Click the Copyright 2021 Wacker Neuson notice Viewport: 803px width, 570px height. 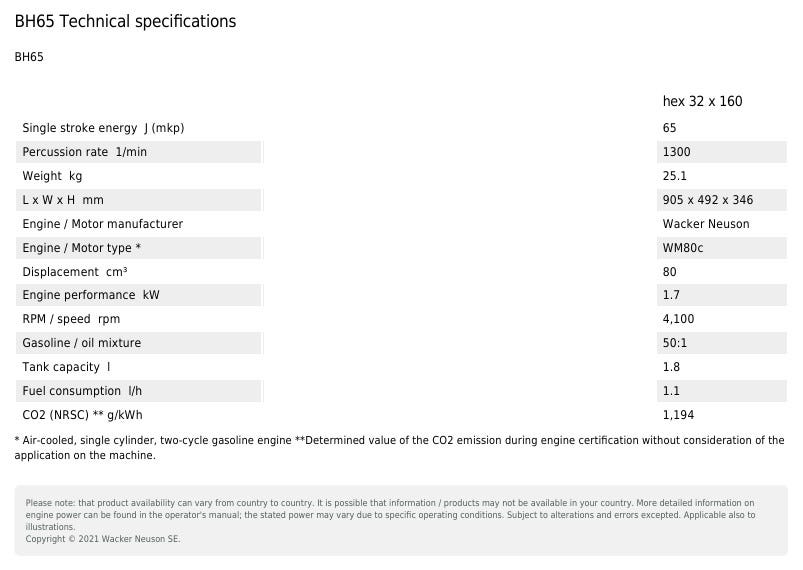click(103, 539)
